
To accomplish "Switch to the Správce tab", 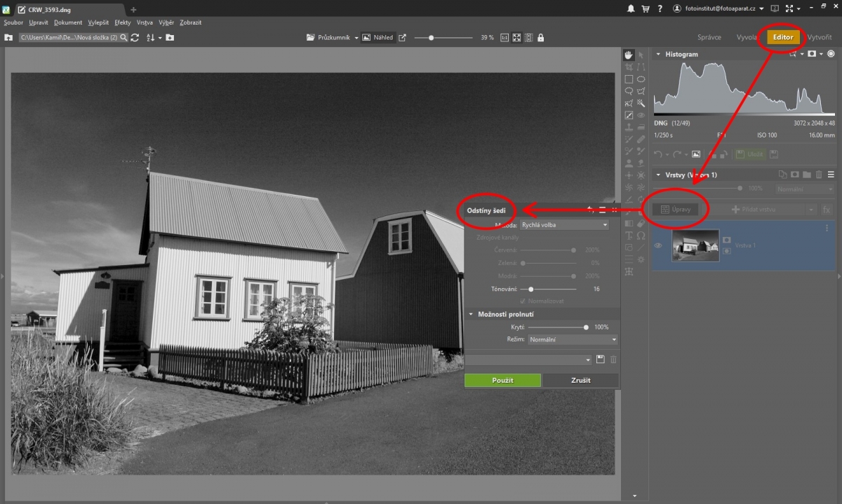I will (709, 37).
